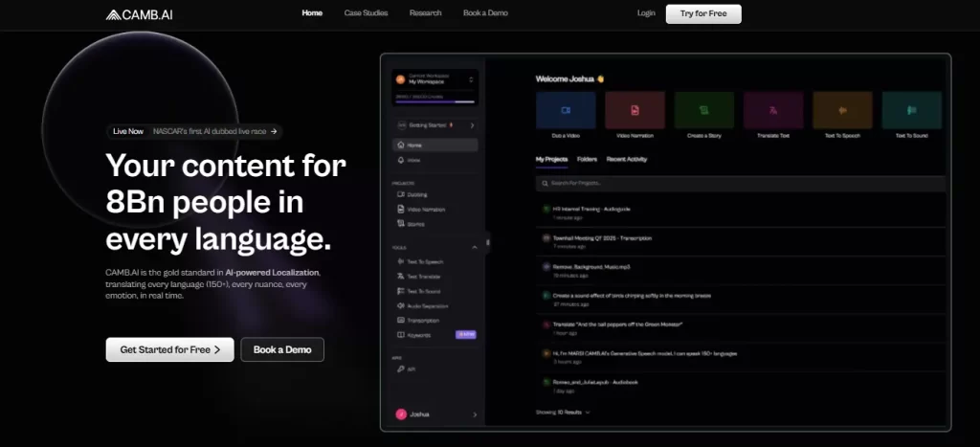Open the Dub a Video tile

[x=566, y=111]
